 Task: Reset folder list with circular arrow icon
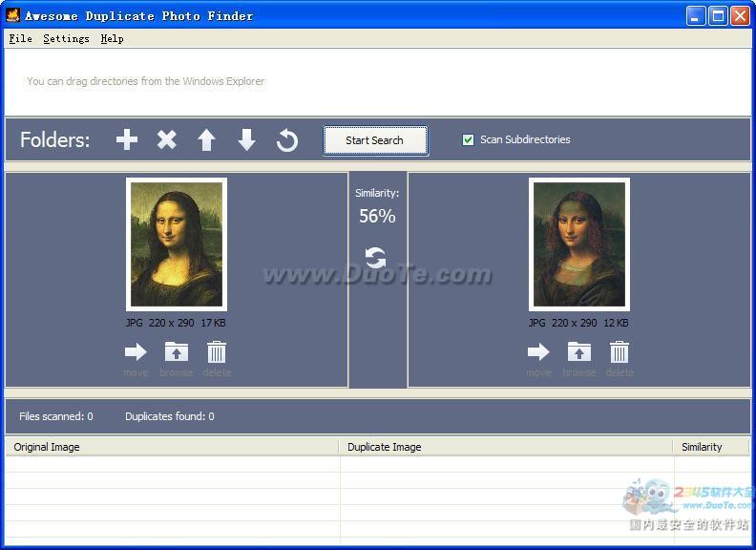[x=287, y=140]
